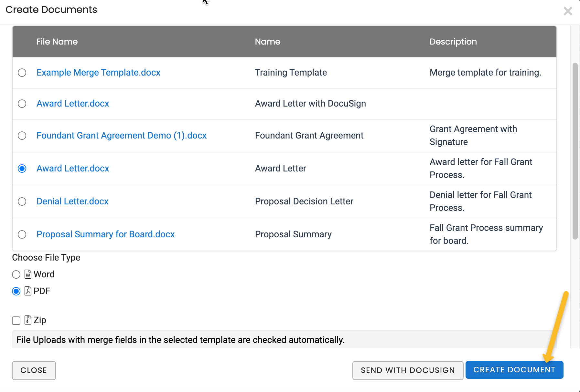Enable the Zip checkbox

[x=16, y=320]
